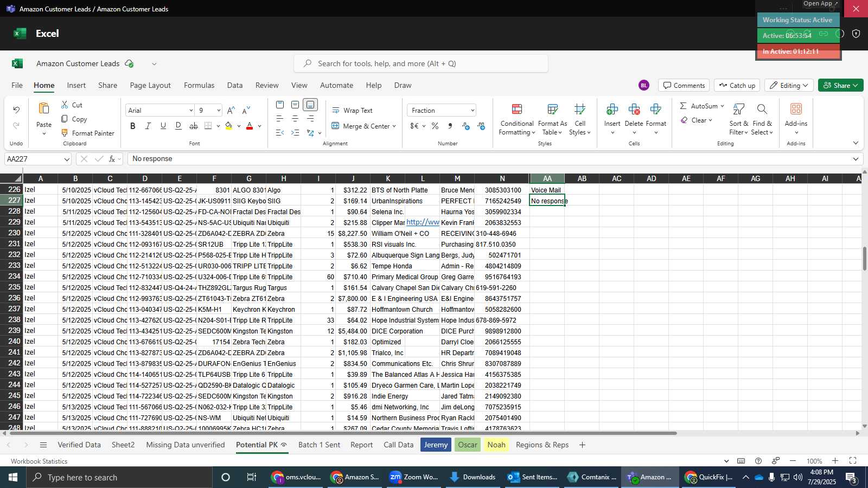Open the Page Layout ribbon tab
This screenshot has width=868, height=488.
[x=150, y=85]
